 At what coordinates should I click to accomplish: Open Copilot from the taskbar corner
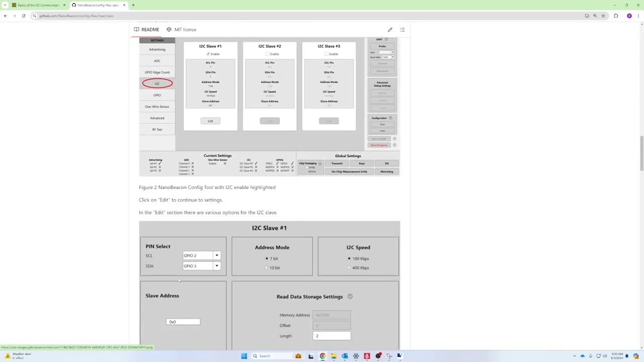pyautogui.click(x=636, y=356)
